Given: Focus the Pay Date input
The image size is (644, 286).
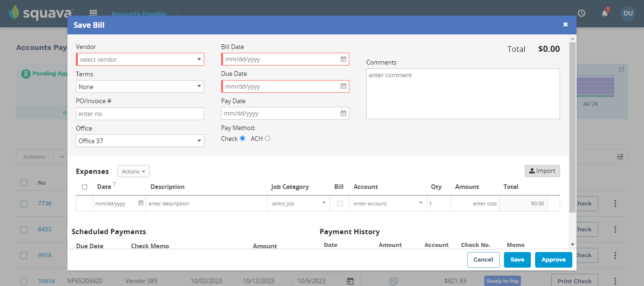Looking at the screenshot, I should point(285,114).
